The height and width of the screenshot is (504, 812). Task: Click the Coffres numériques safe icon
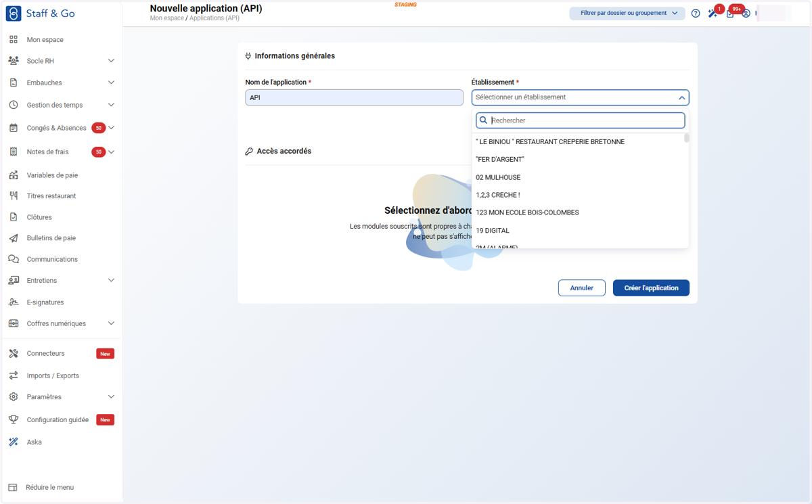[x=14, y=323]
